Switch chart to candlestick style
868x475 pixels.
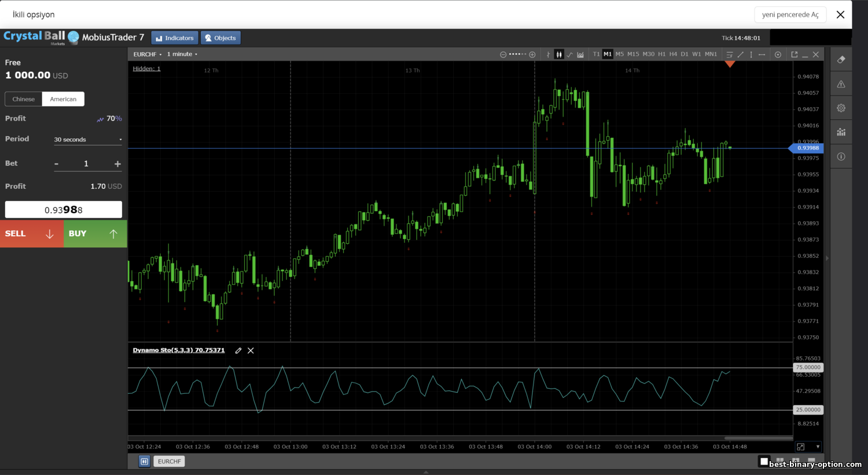[x=559, y=54]
